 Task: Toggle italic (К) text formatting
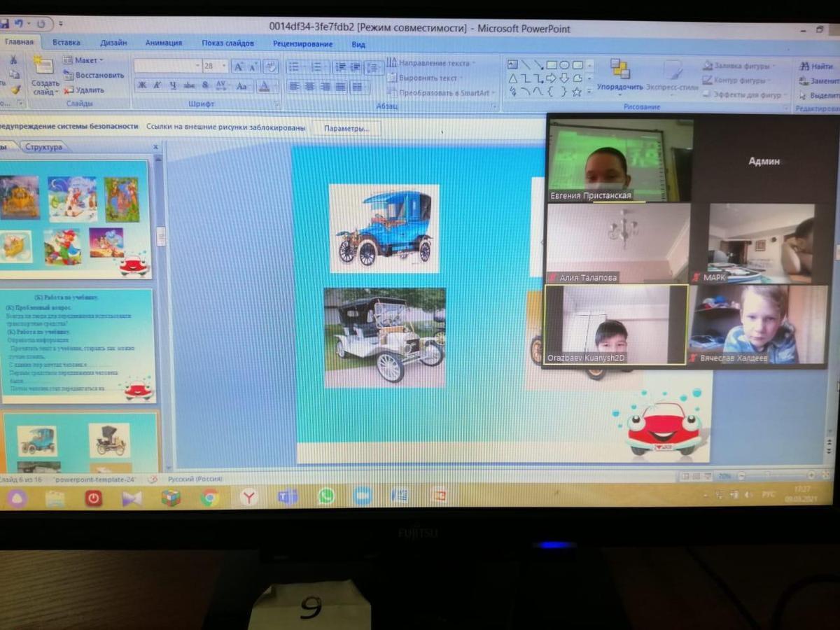[x=157, y=85]
